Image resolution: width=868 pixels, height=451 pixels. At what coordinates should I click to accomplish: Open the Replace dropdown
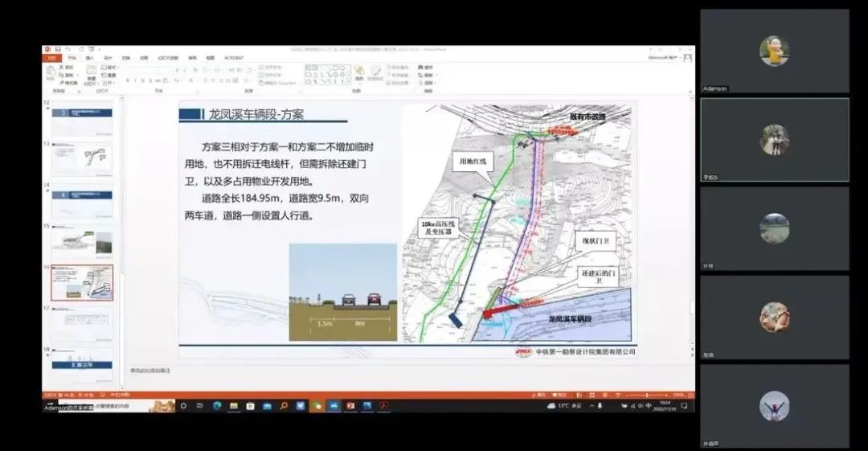tap(428, 76)
